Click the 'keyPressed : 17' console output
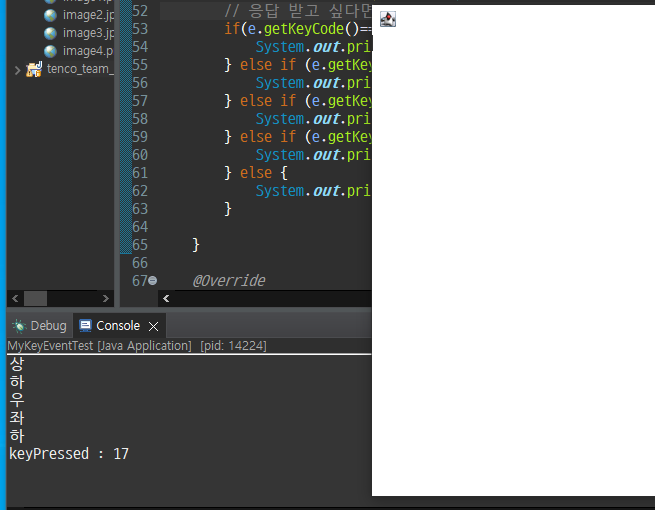Image resolution: width=655 pixels, height=510 pixels. (69, 454)
